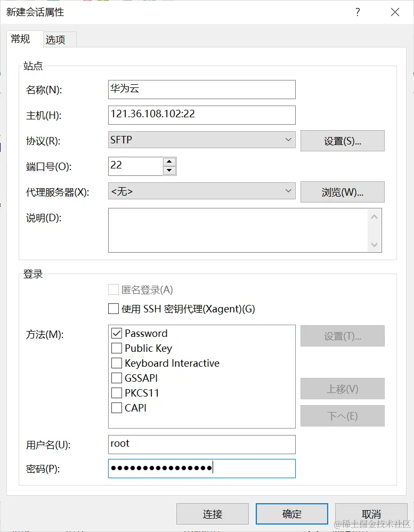This screenshot has width=414, height=532.
Task: Toggle 使用 SSH 密钥代理(Xagent)
Action: point(113,308)
